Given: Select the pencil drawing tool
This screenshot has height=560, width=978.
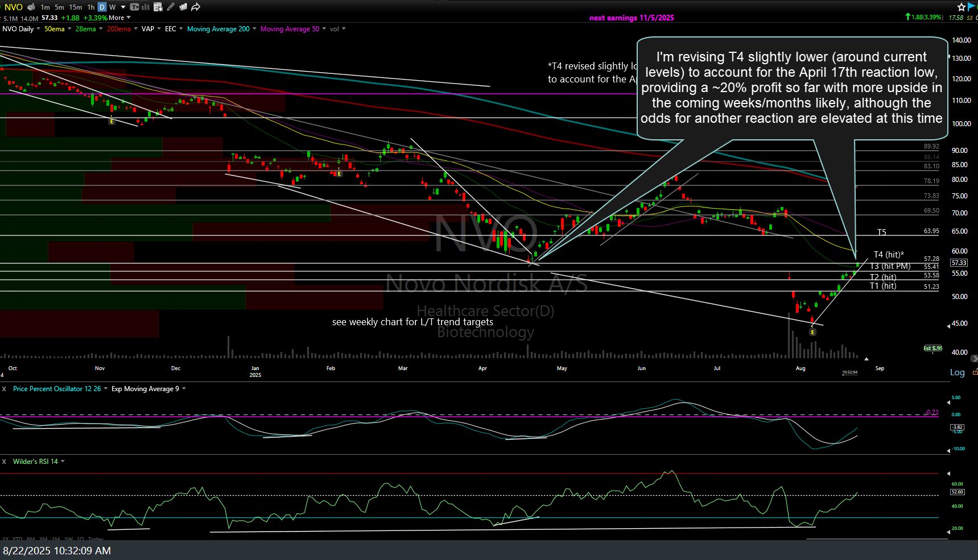Looking at the screenshot, I should (171, 7).
